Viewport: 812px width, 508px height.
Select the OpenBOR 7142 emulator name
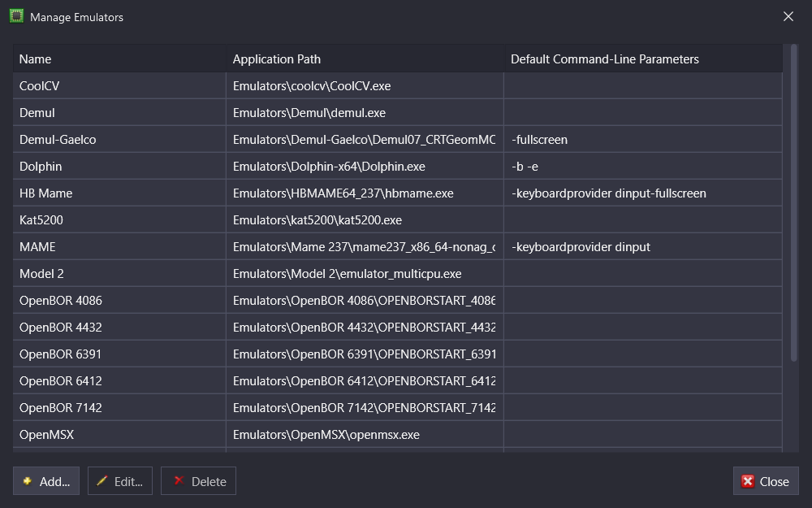[x=61, y=408]
